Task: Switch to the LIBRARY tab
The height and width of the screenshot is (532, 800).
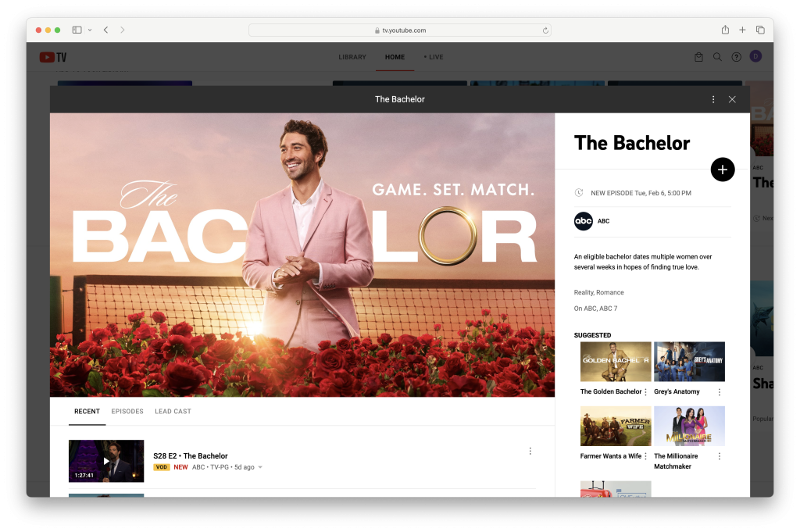Action: pyautogui.click(x=352, y=57)
